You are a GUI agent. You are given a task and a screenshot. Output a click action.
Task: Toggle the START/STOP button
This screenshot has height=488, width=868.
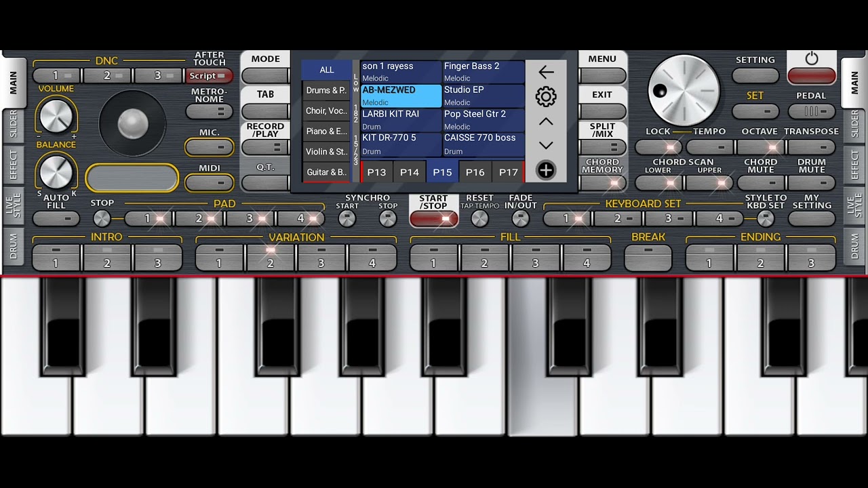433,218
